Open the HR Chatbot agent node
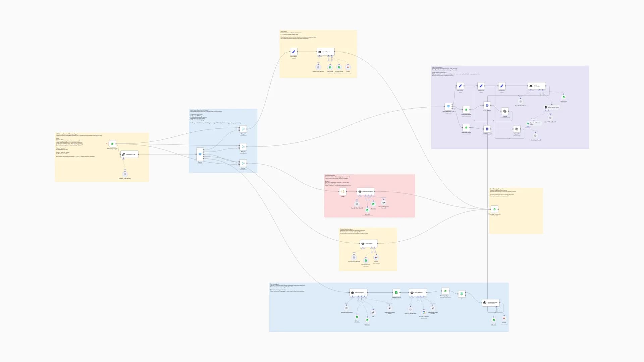Image resolution: width=644 pixels, height=362 pixels. coord(537,86)
